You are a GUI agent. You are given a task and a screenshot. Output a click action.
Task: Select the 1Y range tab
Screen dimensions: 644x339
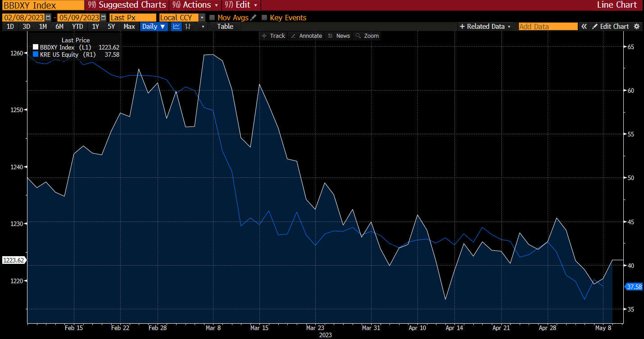tap(95, 27)
